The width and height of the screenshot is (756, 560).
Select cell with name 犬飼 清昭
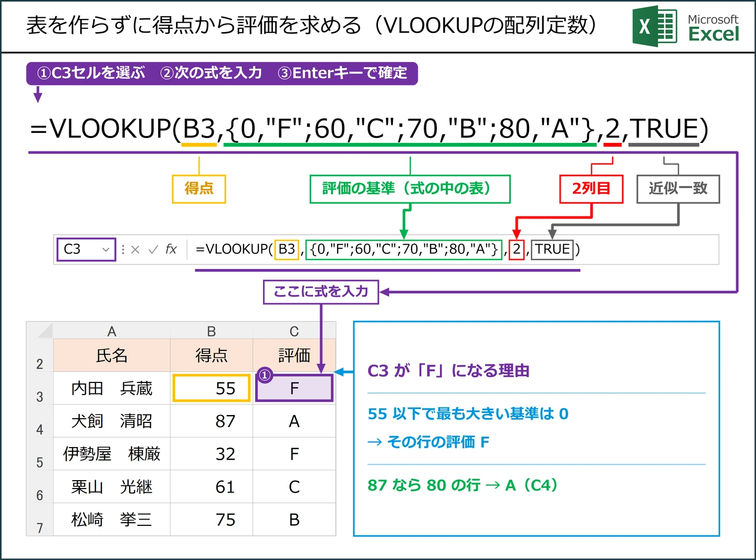pos(112,421)
